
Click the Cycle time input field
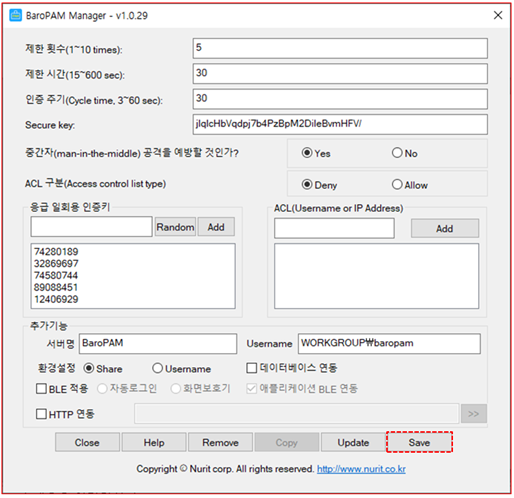pyautogui.click(x=340, y=99)
